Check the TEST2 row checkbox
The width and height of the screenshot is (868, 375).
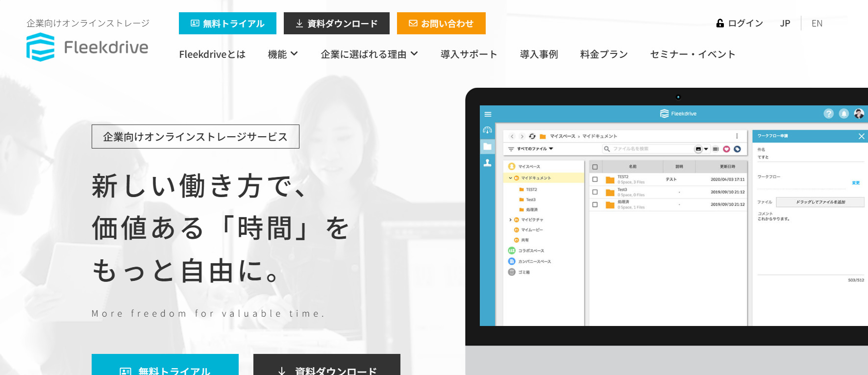pyautogui.click(x=595, y=179)
